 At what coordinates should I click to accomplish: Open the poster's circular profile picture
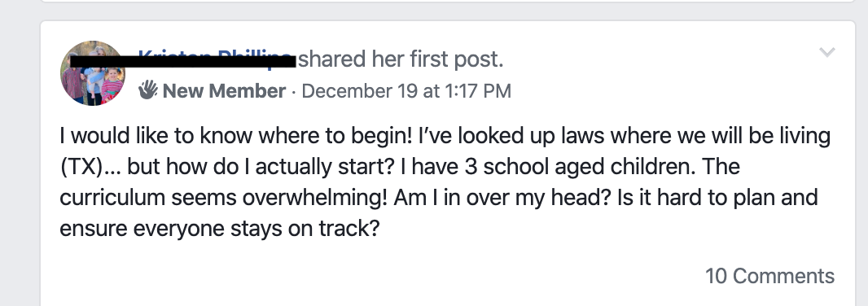tap(93, 73)
